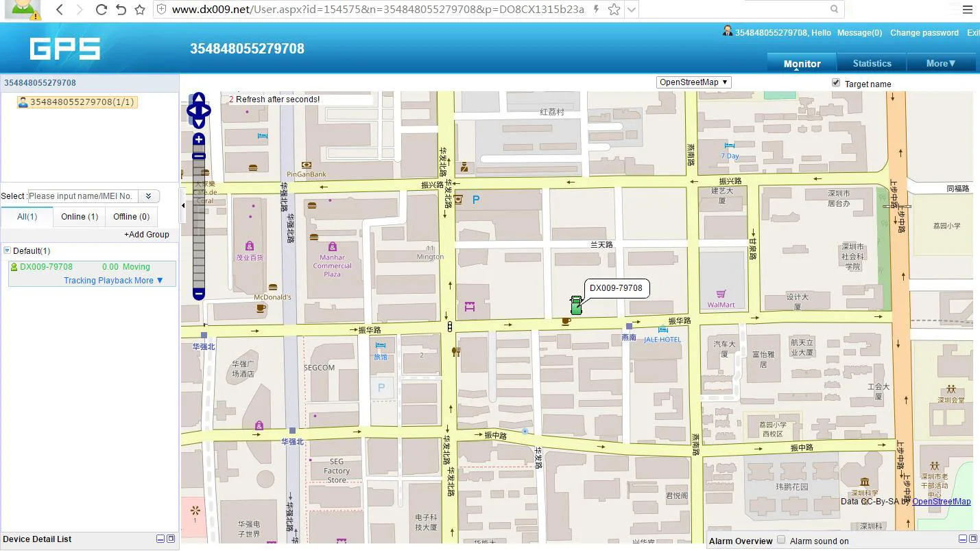Click Change password link

tap(924, 33)
